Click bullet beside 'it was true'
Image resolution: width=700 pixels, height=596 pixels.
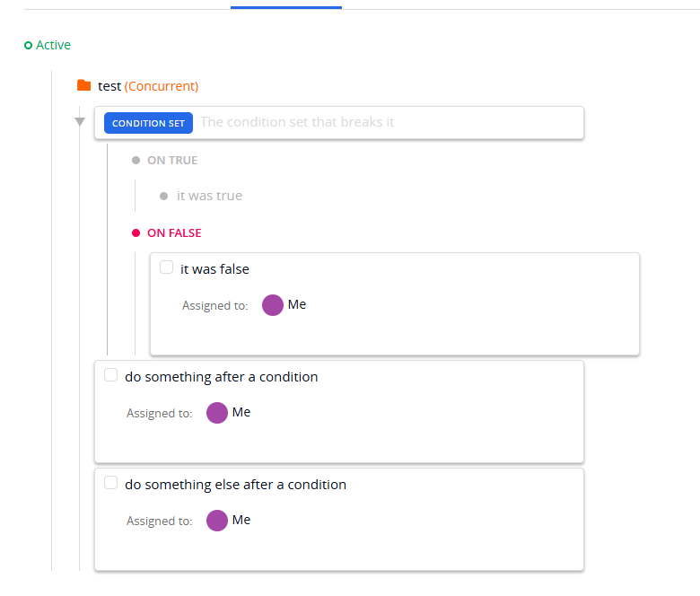[x=163, y=196]
